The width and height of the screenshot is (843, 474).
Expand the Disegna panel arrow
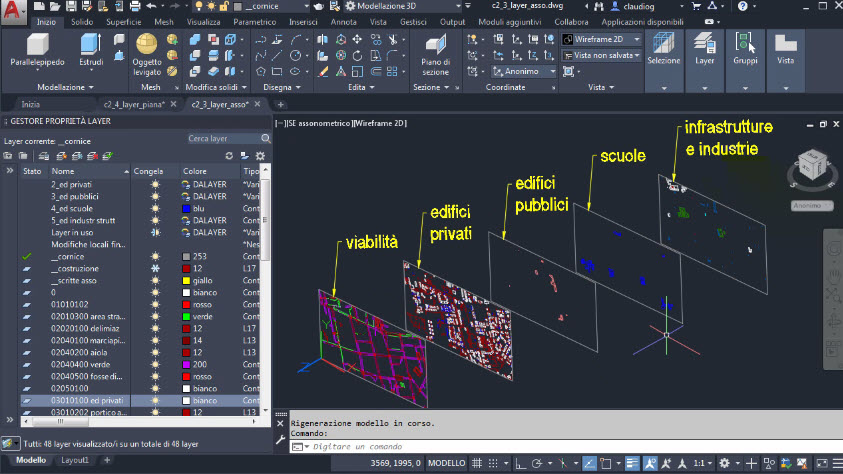298,88
